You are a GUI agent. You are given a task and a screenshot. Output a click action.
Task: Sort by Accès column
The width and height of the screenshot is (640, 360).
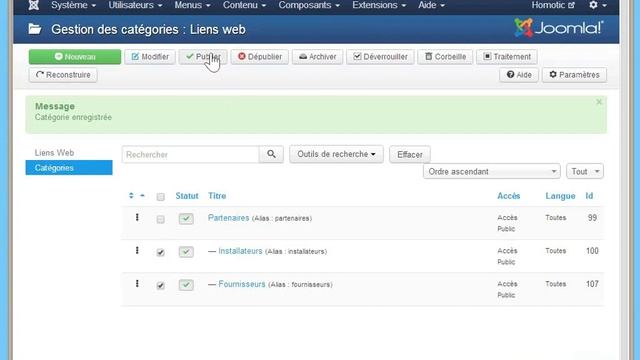pyautogui.click(x=509, y=196)
